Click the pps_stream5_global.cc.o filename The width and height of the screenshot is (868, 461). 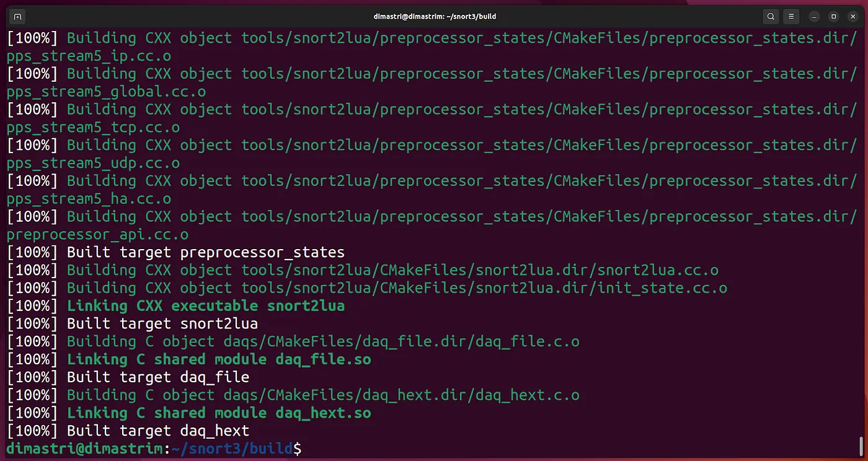[106, 92]
